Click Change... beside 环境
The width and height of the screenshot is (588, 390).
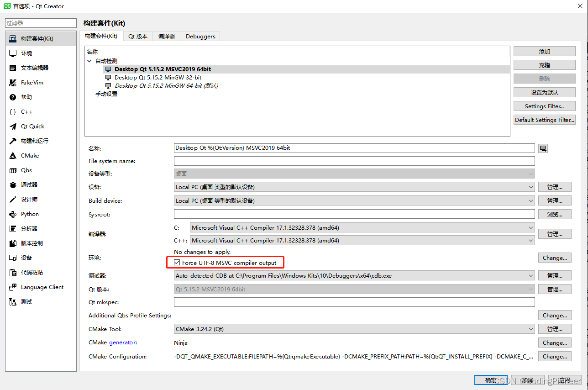click(555, 258)
